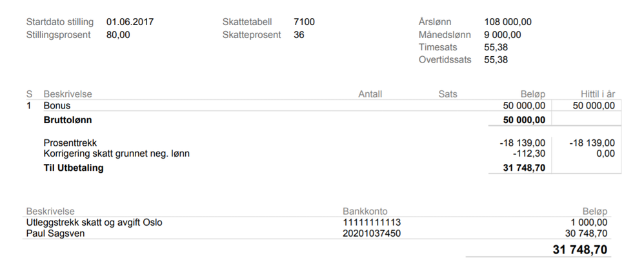Select the Bruttolønn amount 50 000,00
This screenshot has width=644, height=278.
pos(524,120)
